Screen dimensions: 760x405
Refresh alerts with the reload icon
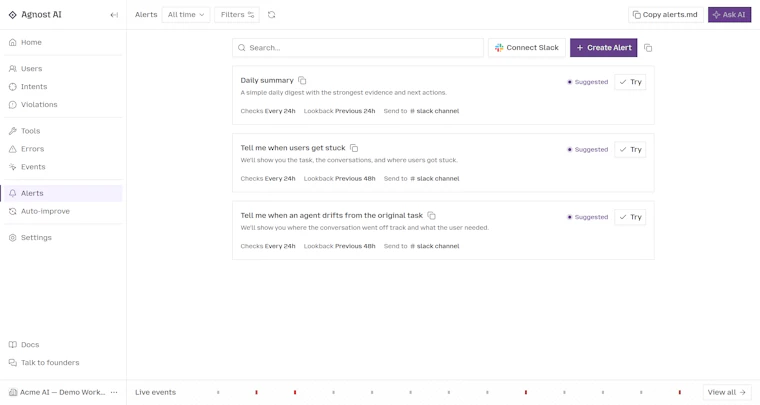[271, 15]
